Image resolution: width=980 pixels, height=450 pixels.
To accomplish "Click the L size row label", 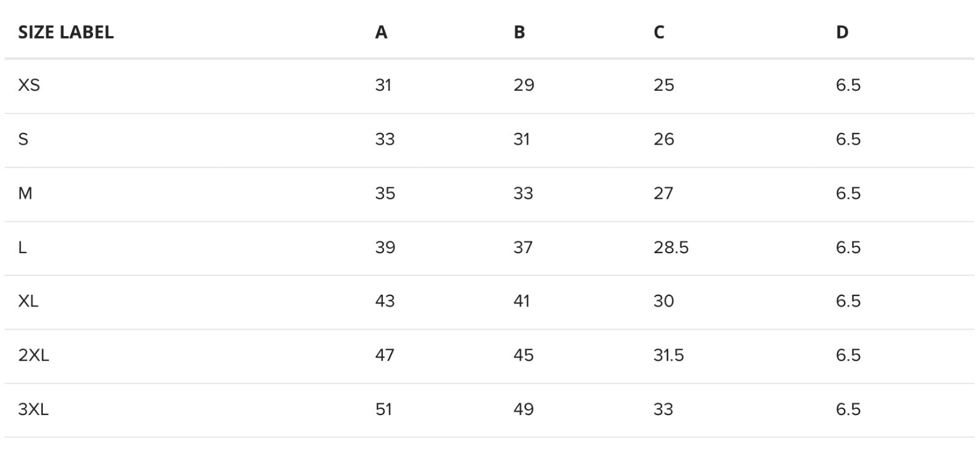I will point(22,247).
